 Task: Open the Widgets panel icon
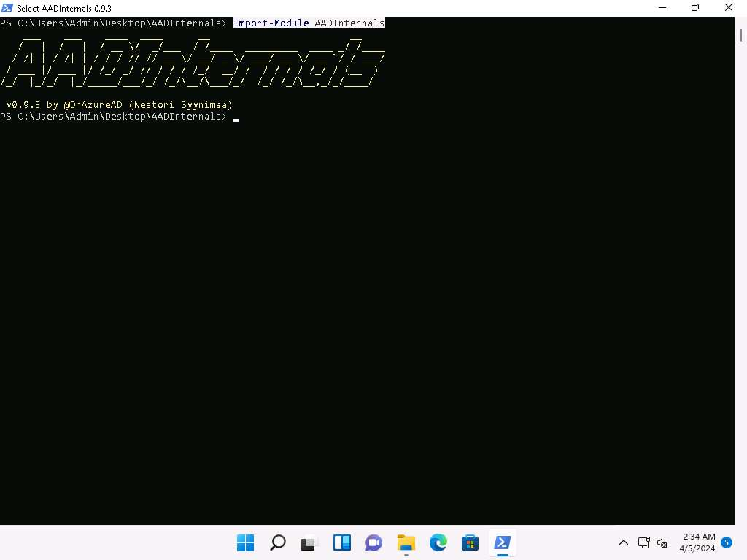[342, 542]
